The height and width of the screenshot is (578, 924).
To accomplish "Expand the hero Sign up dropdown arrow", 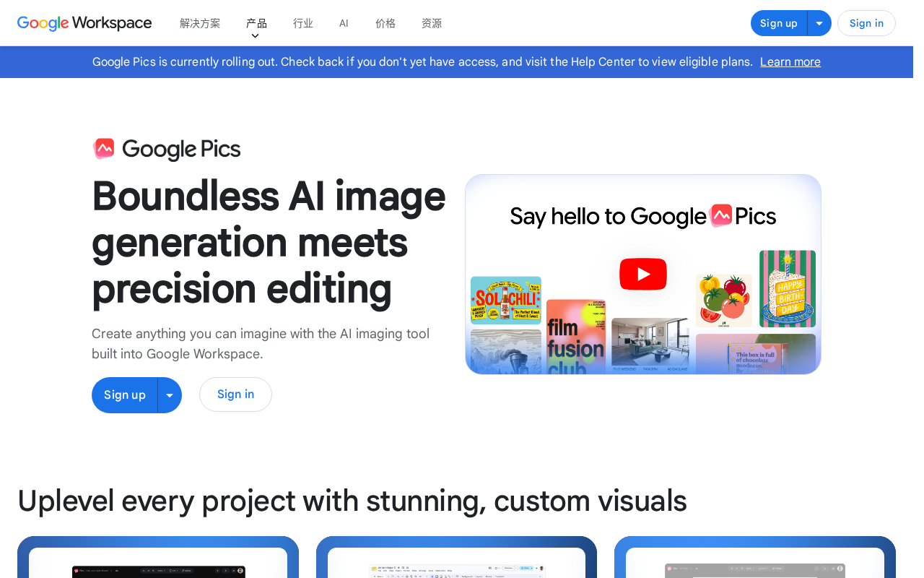I will pos(170,395).
